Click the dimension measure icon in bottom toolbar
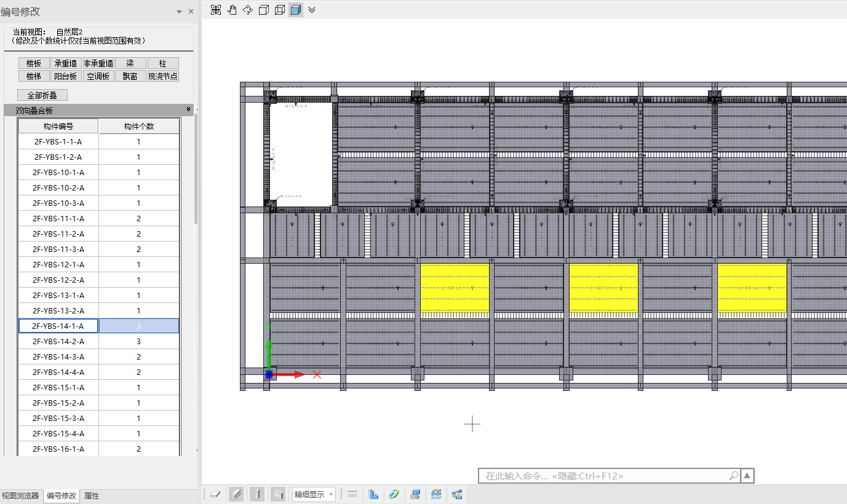Screen dimensions: 847x504 (x=353, y=494)
